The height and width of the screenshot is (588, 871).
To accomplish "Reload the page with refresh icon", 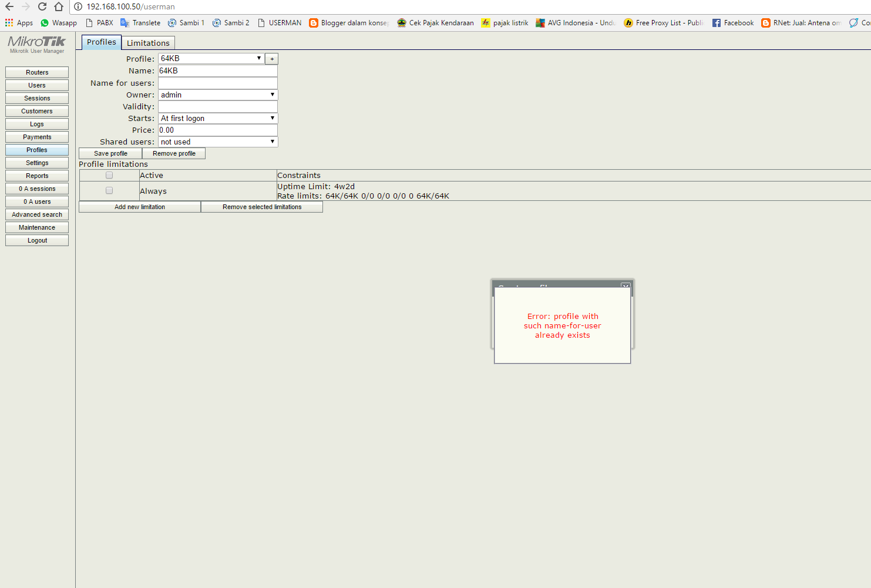I will pos(42,6).
